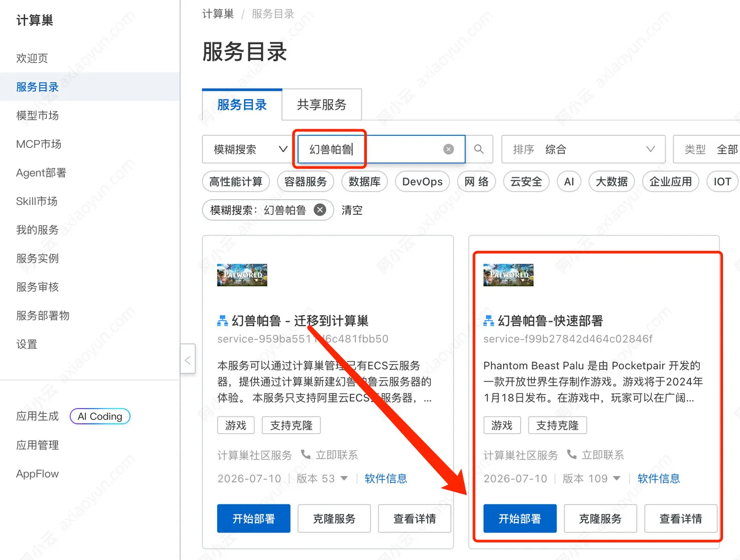Open 模型市场 in the sidebar

pos(38,115)
